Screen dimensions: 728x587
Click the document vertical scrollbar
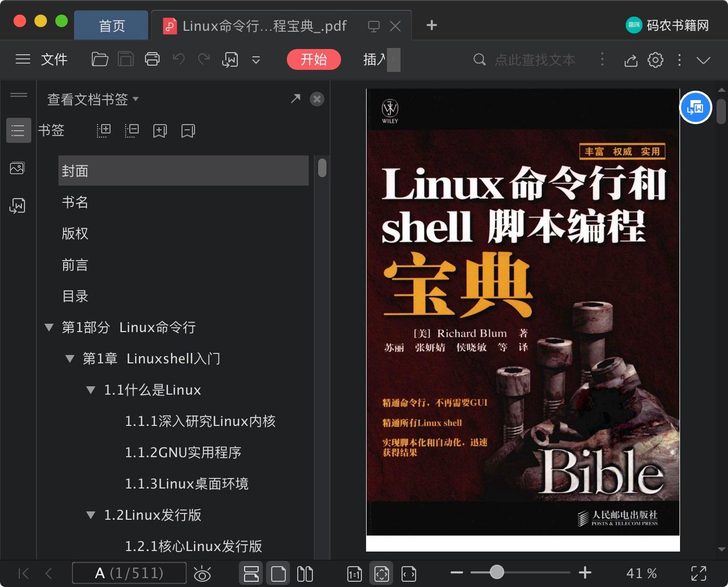pyautogui.click(x=721, y=112)
